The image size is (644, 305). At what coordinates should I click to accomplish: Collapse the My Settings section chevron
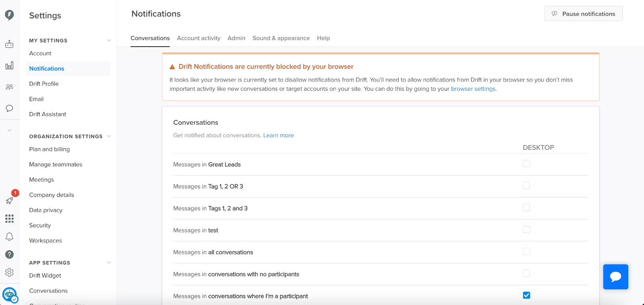[x=109, y=40]
